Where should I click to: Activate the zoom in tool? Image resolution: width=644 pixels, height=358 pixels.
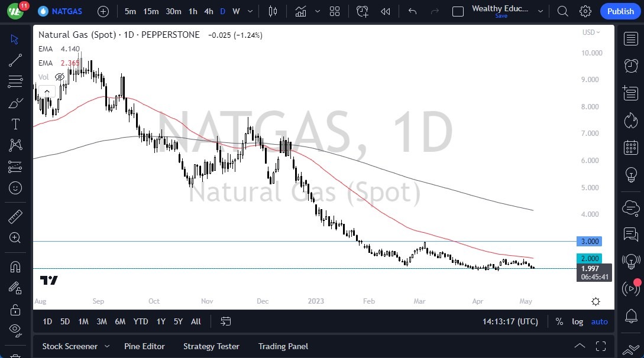(15, 238)
